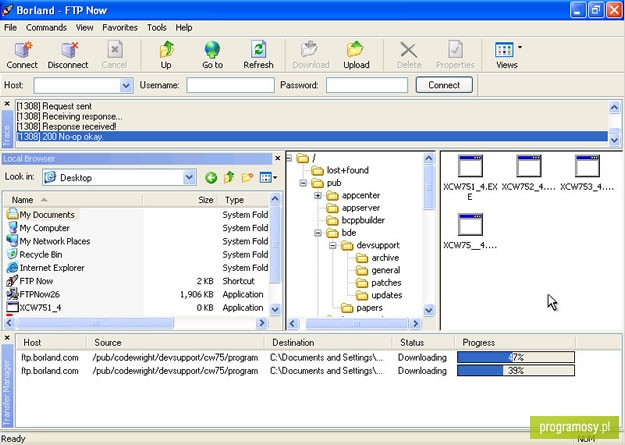Open the Favorites menu
This screenshot has height=445, width=625.
coord(120,28)
